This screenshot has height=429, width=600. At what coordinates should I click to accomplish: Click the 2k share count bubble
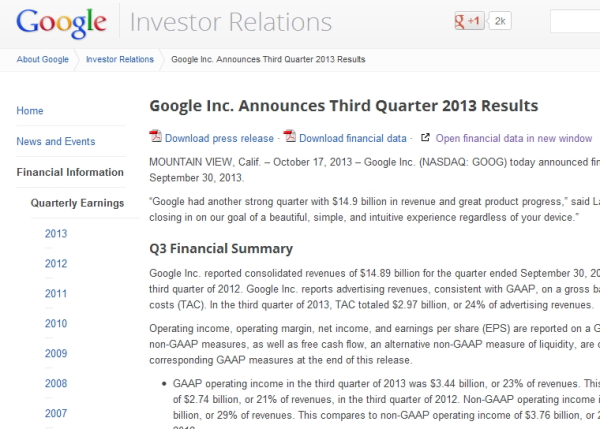(x=500, y=20)
